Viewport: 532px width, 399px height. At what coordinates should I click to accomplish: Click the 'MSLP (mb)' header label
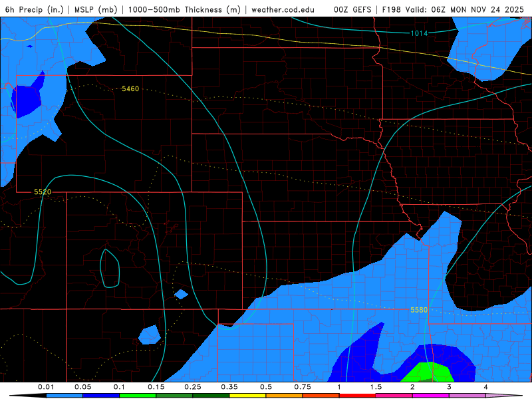[x=96, y=9]
